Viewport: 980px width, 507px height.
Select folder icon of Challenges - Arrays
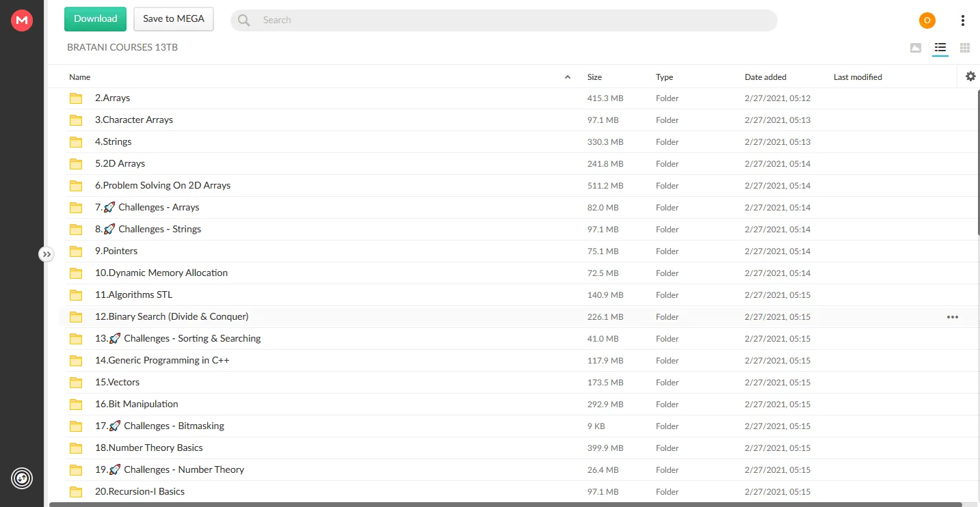[76, 208]
